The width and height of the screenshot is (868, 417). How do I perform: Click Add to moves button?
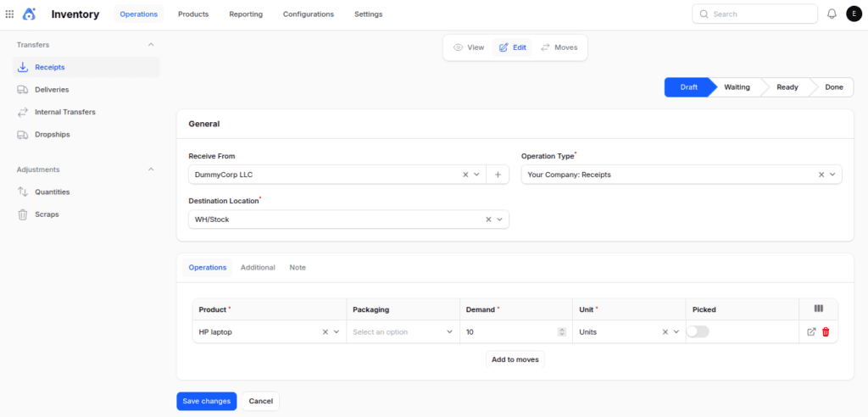click(515, 359)
